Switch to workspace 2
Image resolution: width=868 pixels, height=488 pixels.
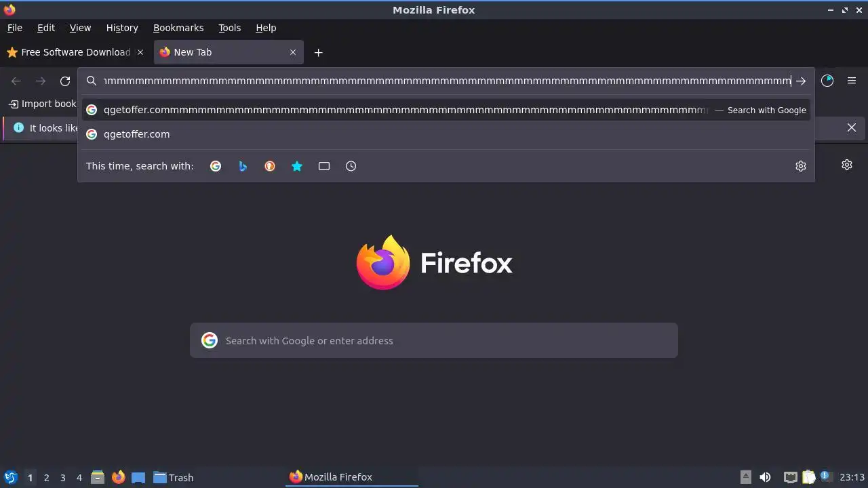point(46,478)
